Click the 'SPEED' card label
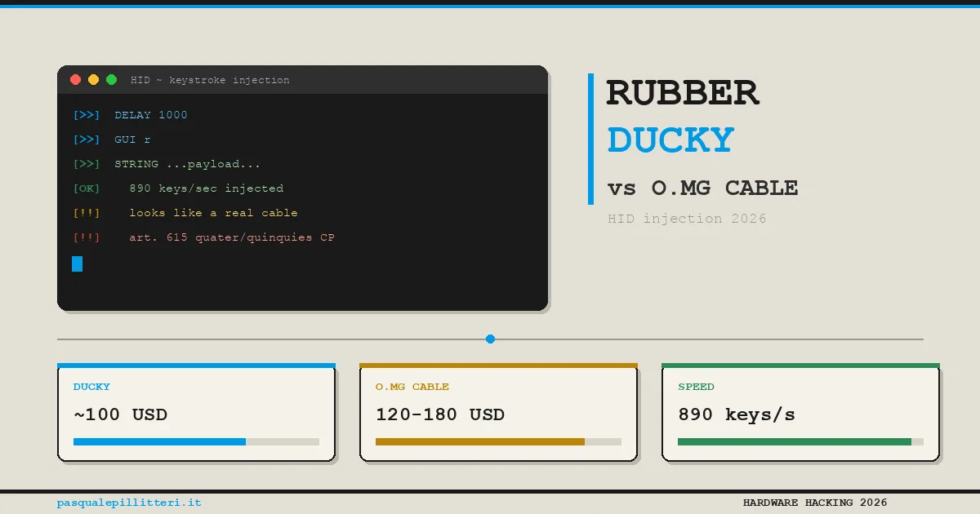980x514 pixels. 696,387
